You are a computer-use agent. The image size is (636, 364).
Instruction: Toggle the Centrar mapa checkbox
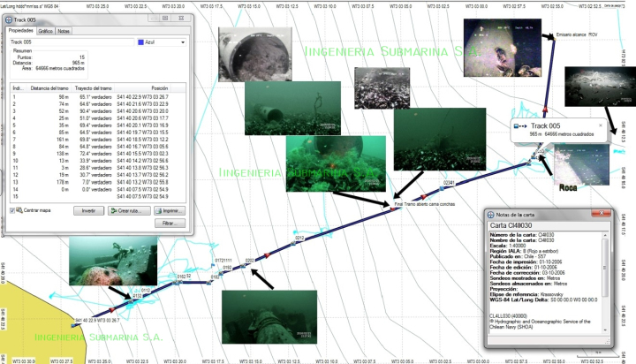click(12, 211)
